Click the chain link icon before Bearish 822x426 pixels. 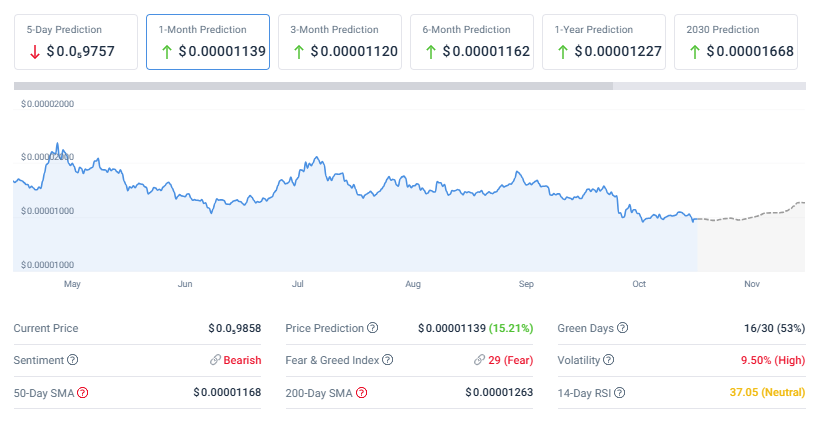(215, 360)
